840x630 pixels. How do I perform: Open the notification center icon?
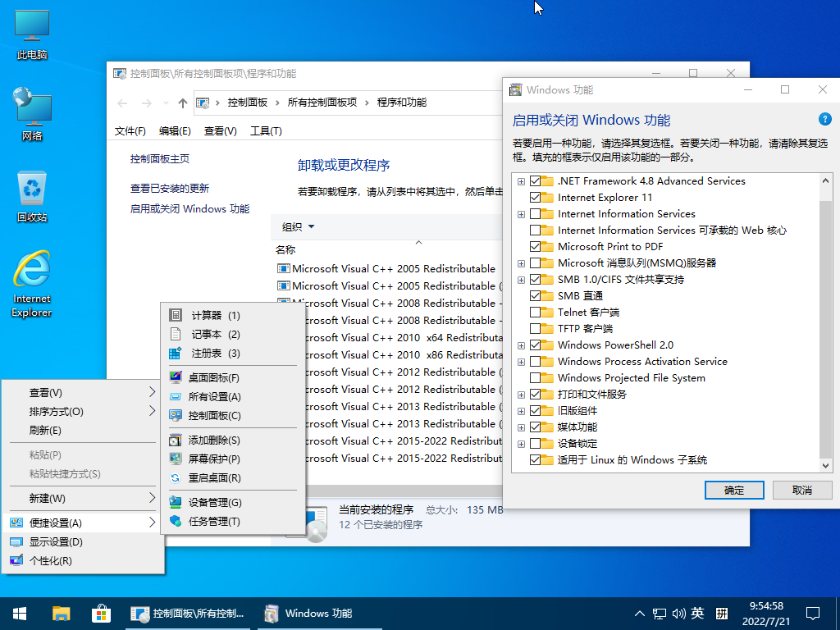[813, 614]
